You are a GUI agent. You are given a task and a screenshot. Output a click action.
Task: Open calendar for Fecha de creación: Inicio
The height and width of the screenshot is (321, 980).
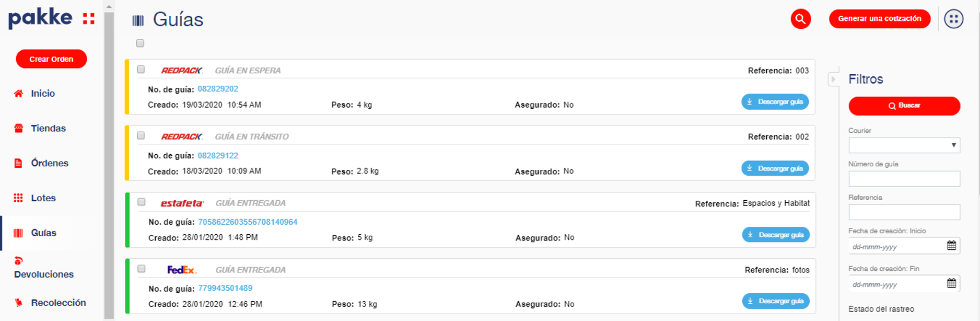pyautogui.click(x=951, y=245)
